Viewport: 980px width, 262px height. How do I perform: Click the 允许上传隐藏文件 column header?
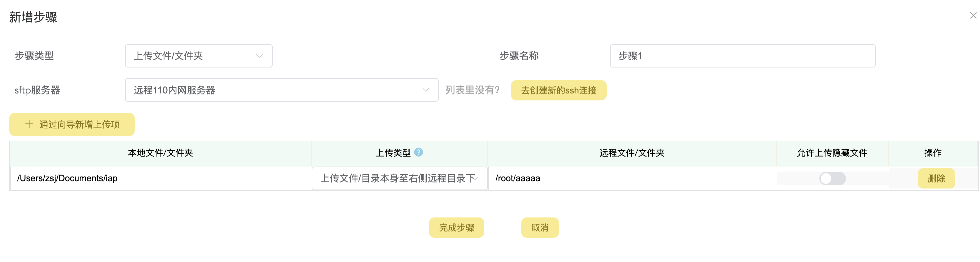click(832, 153)
